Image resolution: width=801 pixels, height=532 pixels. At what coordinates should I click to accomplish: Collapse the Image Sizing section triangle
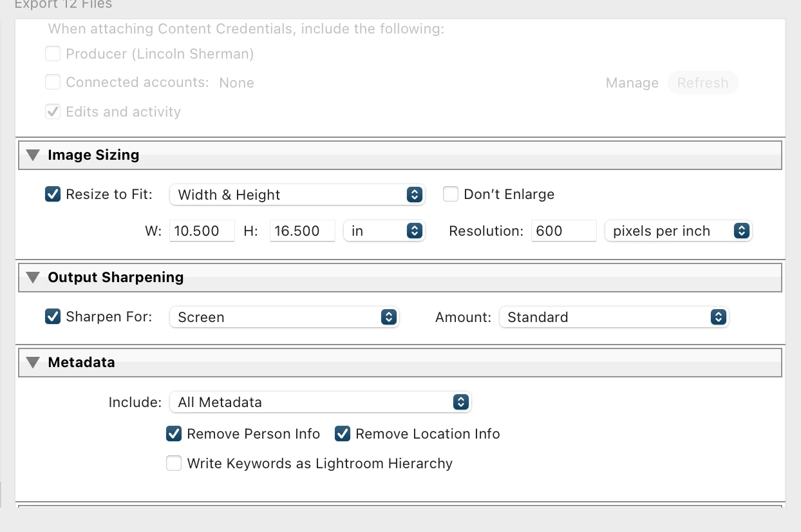(x=33, y=155)
